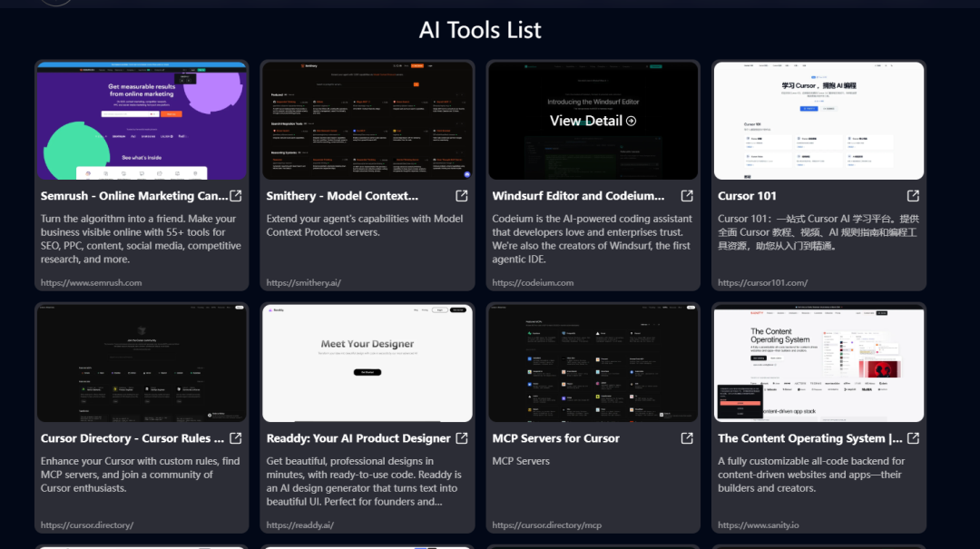Open external link icon for Smithery card

[x=461, y=196]
